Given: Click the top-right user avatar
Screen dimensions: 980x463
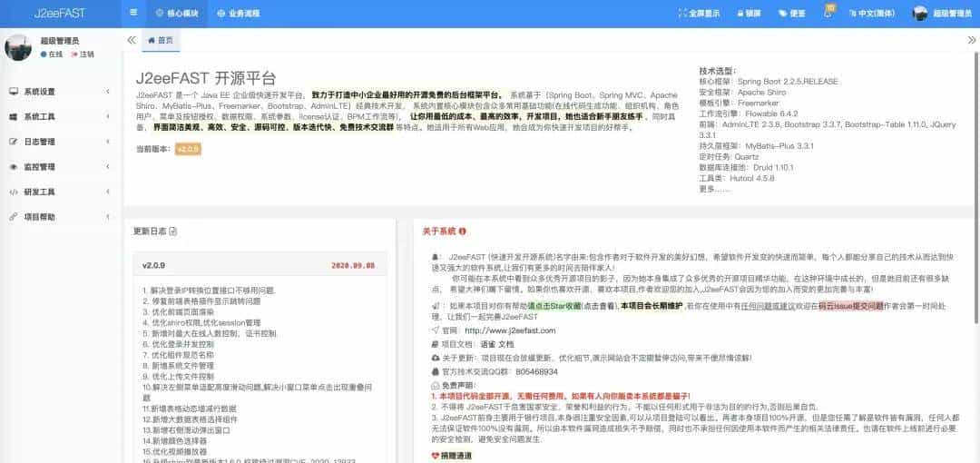Looking at the screenshot, I should pos(919,13).
